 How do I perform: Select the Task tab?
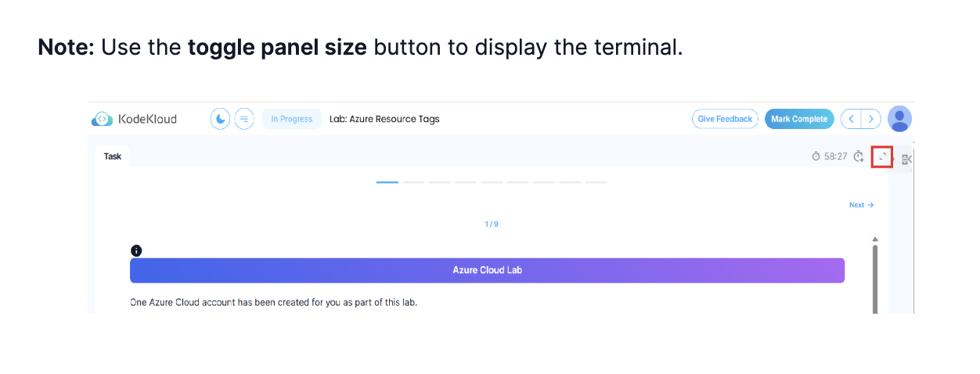pyautogui.click(x=113, y=156)
